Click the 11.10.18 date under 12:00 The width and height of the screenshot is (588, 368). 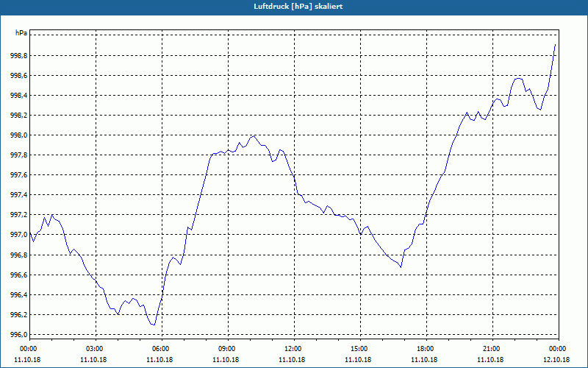[x=292, y=360]
